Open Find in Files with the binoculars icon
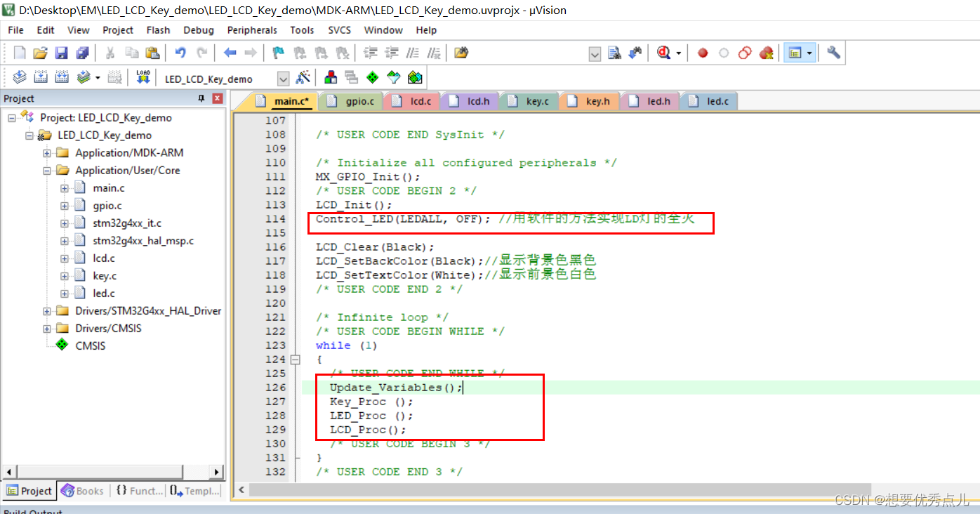The height and width of the screenshot is (514, 980). pyautogui.click(x=614, y=53)
